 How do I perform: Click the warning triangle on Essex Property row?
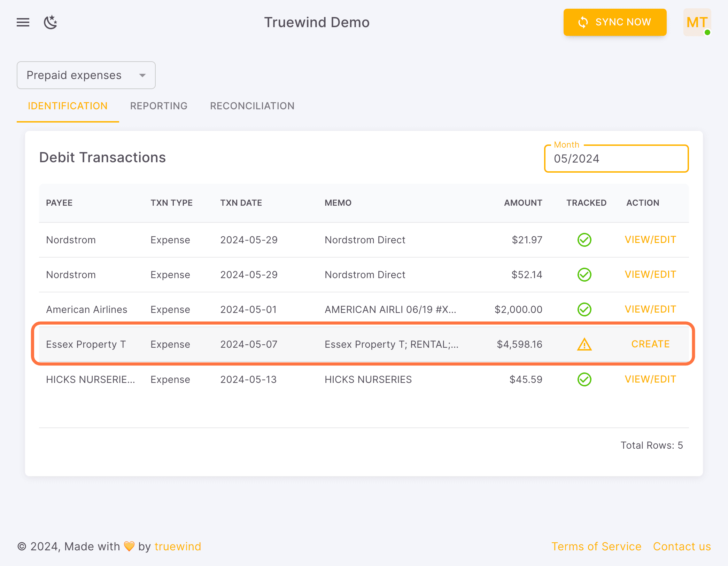point(584,345)
